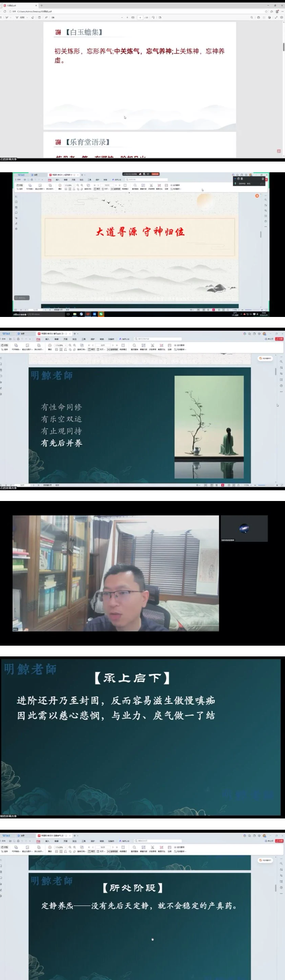
Task: Click the 【所处阶段】 heading
Action: tap(133, 887)
